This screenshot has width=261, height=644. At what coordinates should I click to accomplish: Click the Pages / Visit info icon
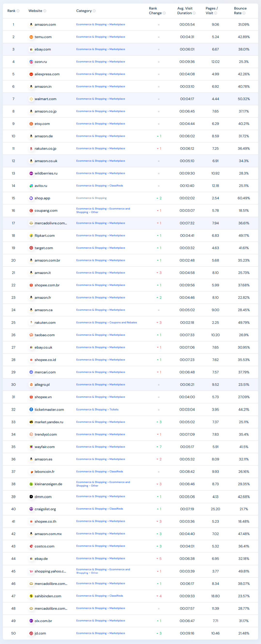[216, 13]
